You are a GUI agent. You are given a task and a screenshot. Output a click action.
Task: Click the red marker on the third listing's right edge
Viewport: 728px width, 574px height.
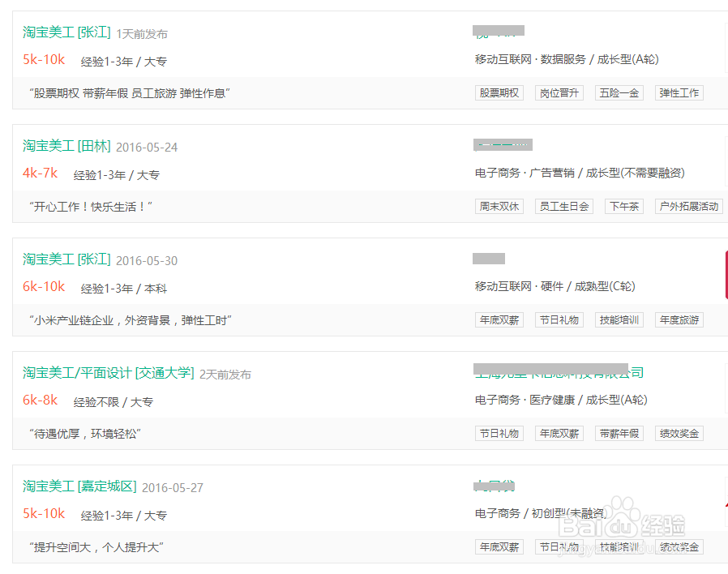(725, 276)
